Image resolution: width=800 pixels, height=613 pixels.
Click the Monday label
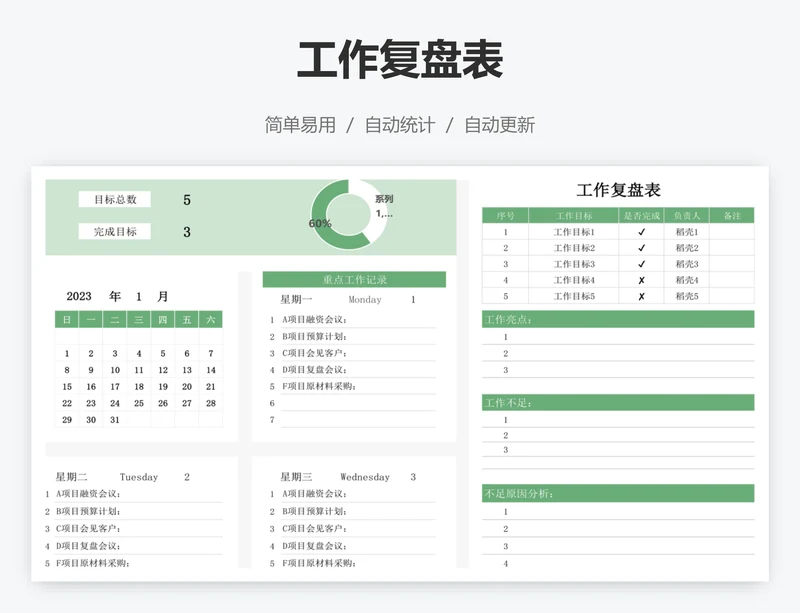[365, 300]
